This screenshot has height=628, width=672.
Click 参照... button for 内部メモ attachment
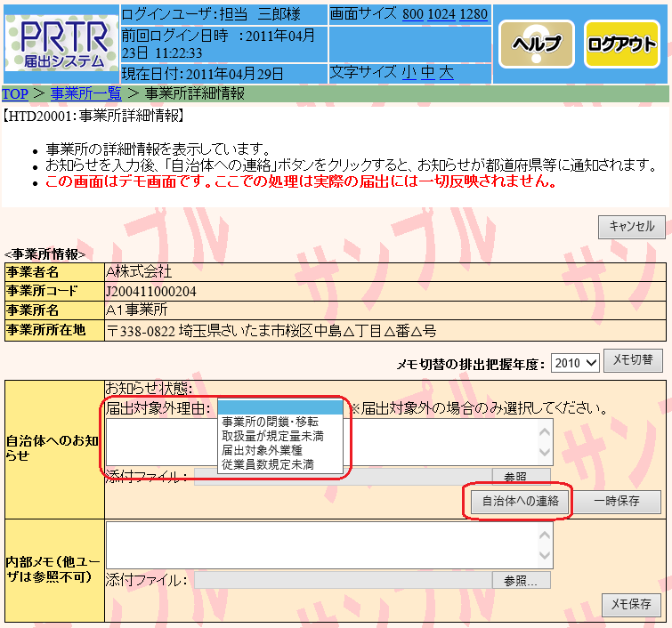pyautogui.click(x=522, y=581)
